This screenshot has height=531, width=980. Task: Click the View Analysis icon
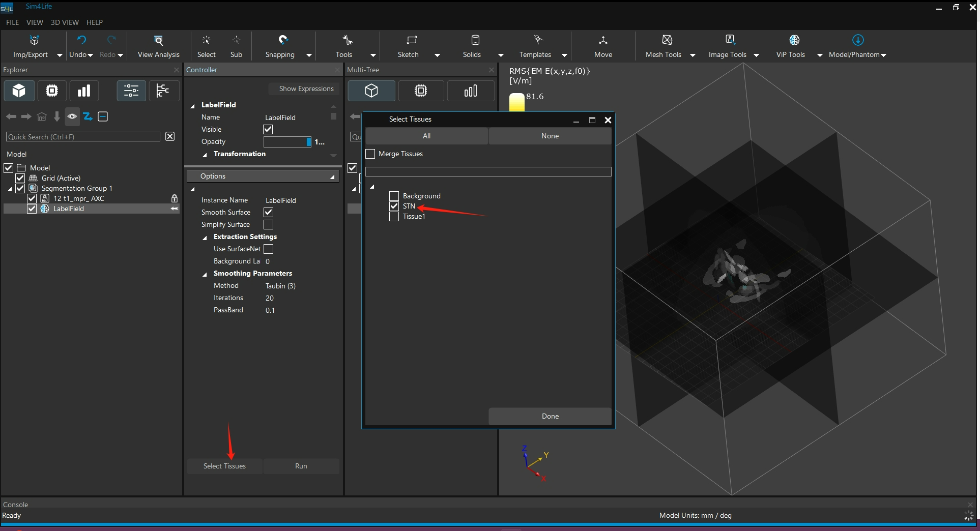click(158, 40)
